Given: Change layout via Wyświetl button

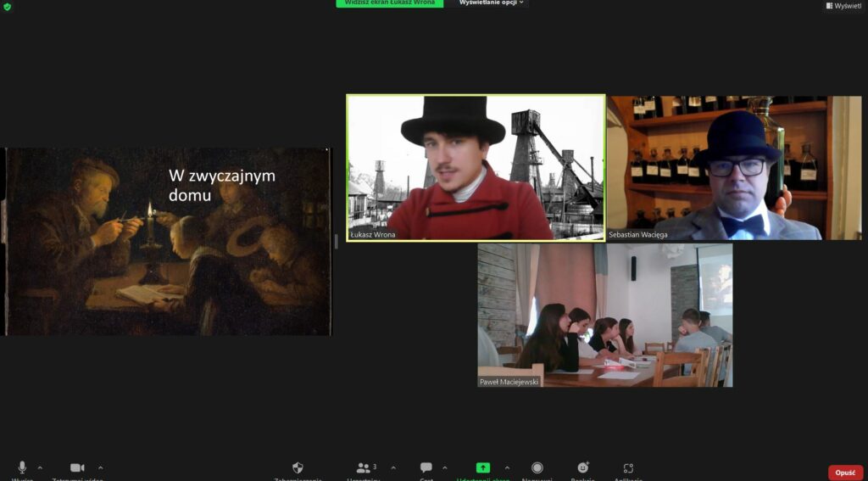Looking at the screenshot, I should (x=843, y=5).
